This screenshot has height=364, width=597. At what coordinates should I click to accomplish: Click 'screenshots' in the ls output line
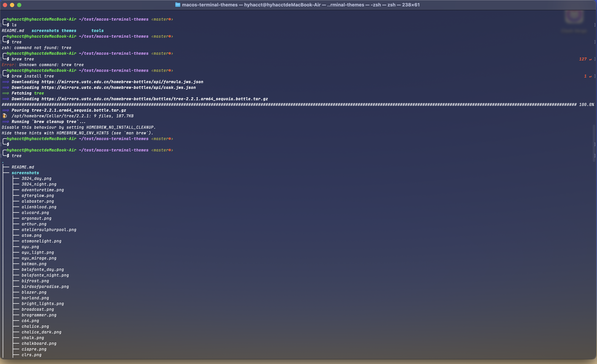click(45, 31)
